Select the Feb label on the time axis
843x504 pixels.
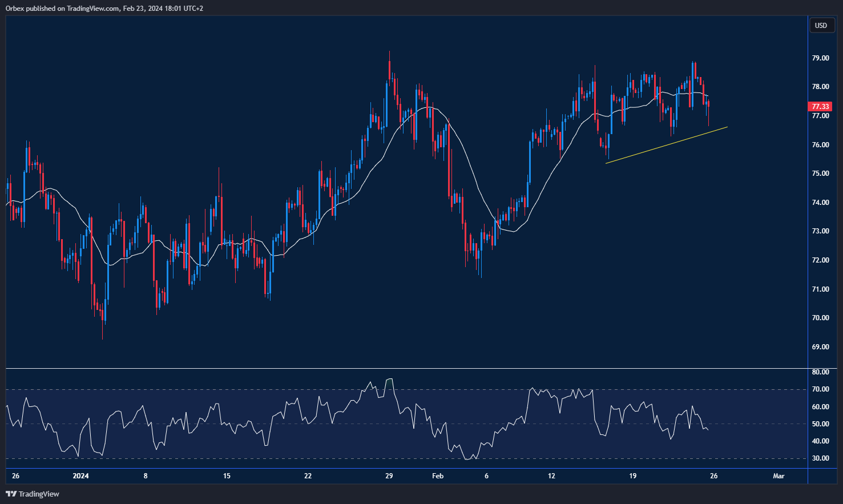coord(438,475)
